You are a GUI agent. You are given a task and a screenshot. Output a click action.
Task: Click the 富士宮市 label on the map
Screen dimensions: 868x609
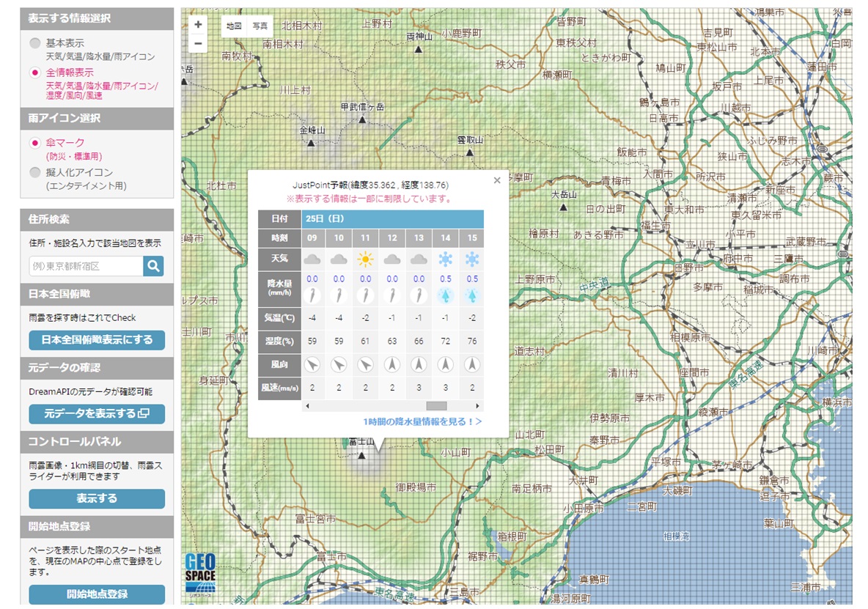315,519
